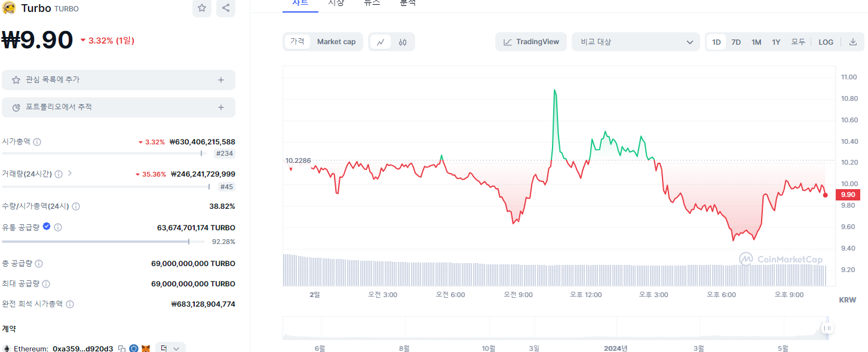Switch to the 시장 tab
The image size is (868, 352).
336,3
